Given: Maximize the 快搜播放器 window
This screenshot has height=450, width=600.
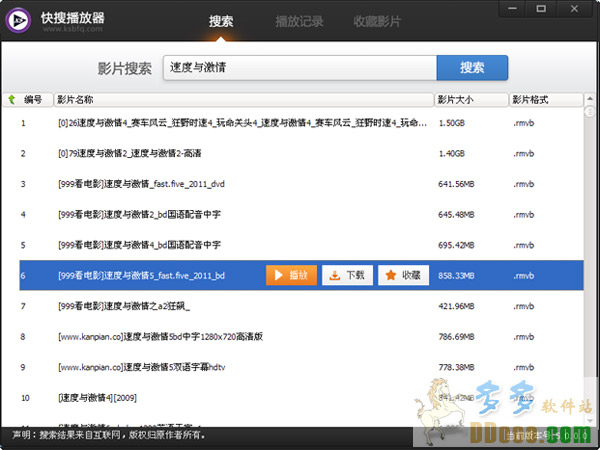Looking at the screenshot, I should pos(541,8).
